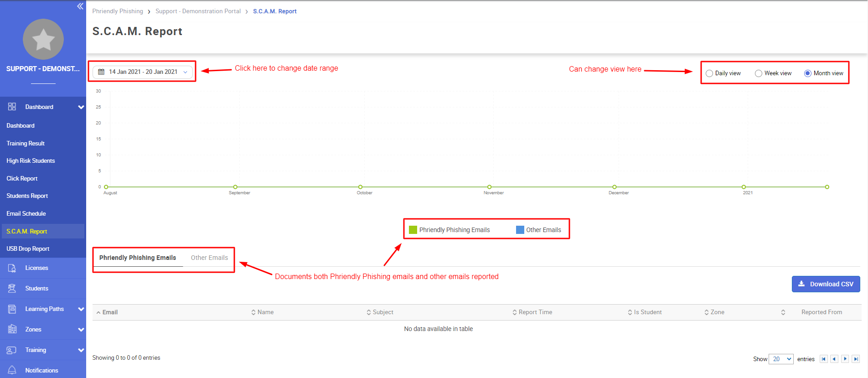Open Click Report in sidebar
Viewport: 868px width, 378px height.
click(x=22, y=178)
